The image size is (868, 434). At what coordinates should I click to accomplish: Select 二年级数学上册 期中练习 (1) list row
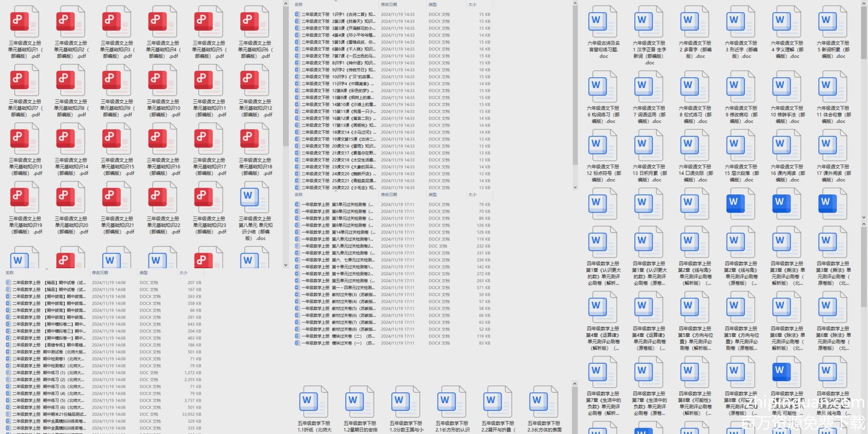click(48, 373)
